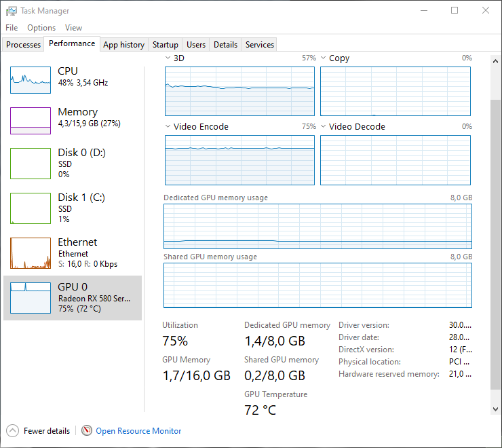This screenshot has height=448, width=502.
Task: Click the '0,2/8,0 GB' shared memory value
Action: click(x=275, y=375)
